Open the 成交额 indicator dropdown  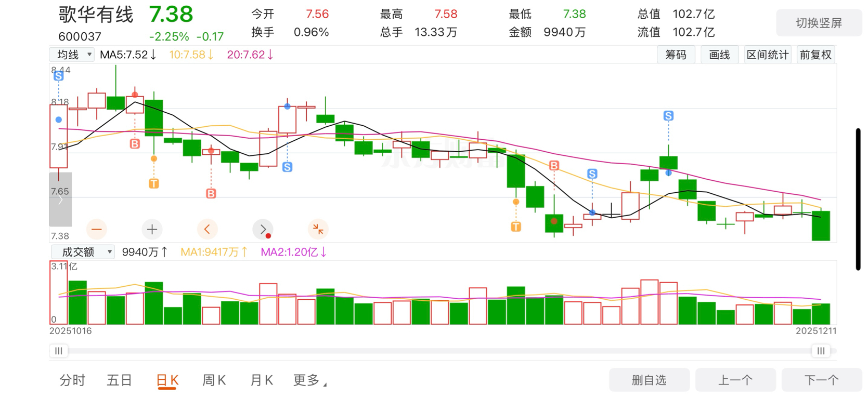[x=83, y=252]
